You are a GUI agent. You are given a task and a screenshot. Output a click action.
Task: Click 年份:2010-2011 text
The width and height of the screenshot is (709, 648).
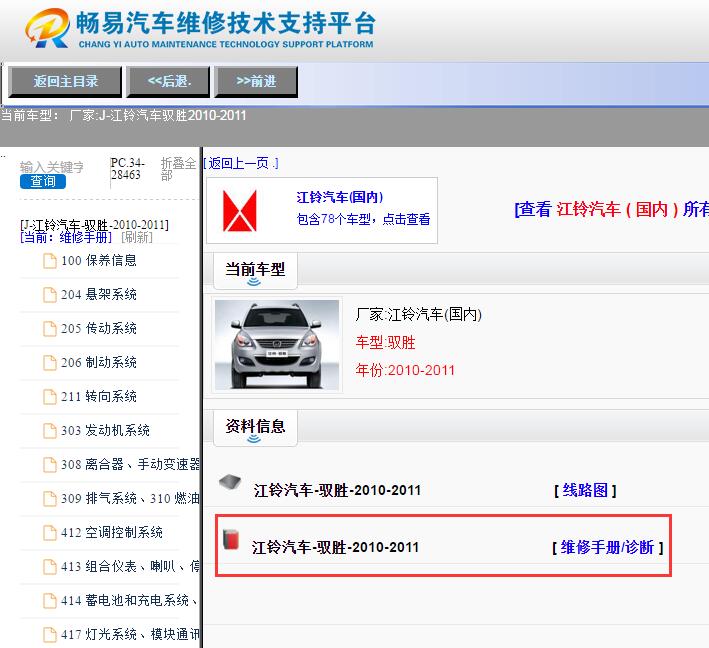pos(405,370)
